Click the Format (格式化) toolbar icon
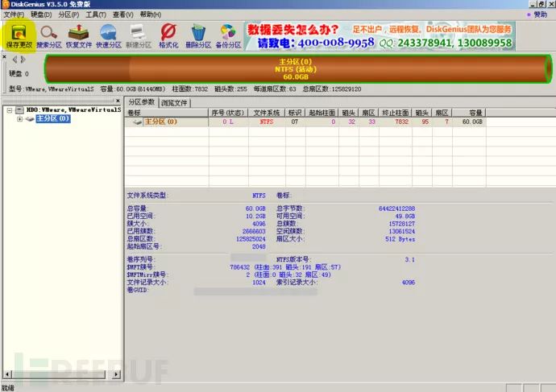Screen dimensions: 556x392 pos(168,35)
